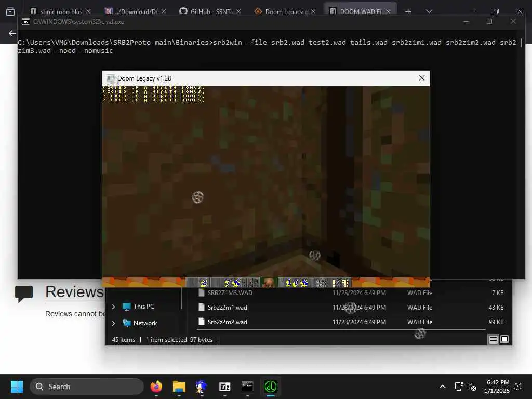
Task: Minimize the cmd.exe window
Action: click(x=466, y=21)
